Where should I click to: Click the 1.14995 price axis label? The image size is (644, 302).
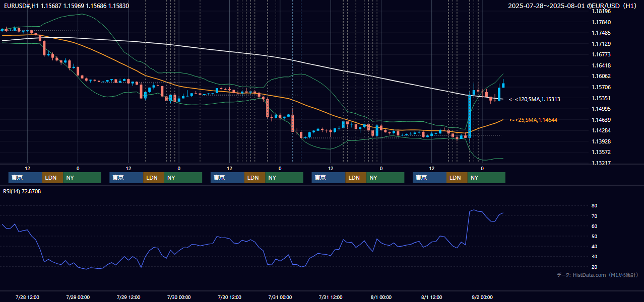(601, 109)
